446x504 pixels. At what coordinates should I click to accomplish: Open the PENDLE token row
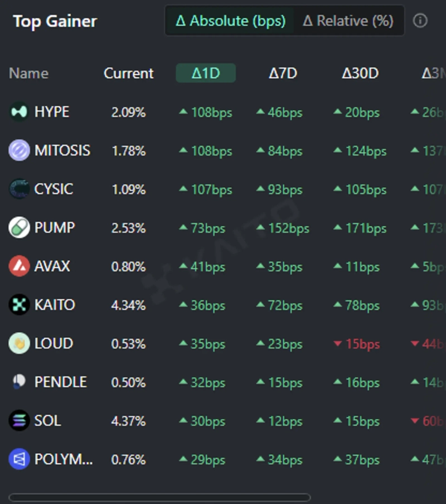point(60,382)
